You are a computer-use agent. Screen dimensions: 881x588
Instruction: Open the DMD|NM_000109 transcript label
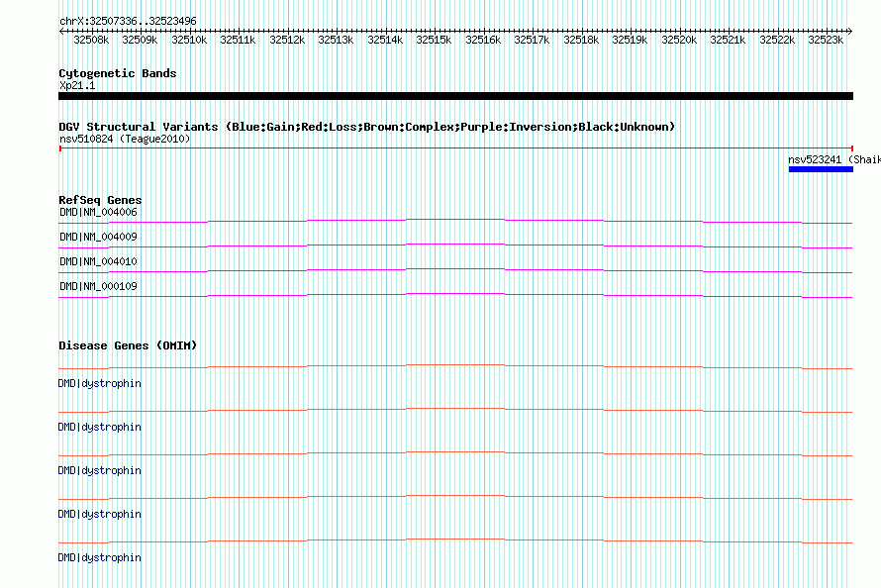point(98,286)
